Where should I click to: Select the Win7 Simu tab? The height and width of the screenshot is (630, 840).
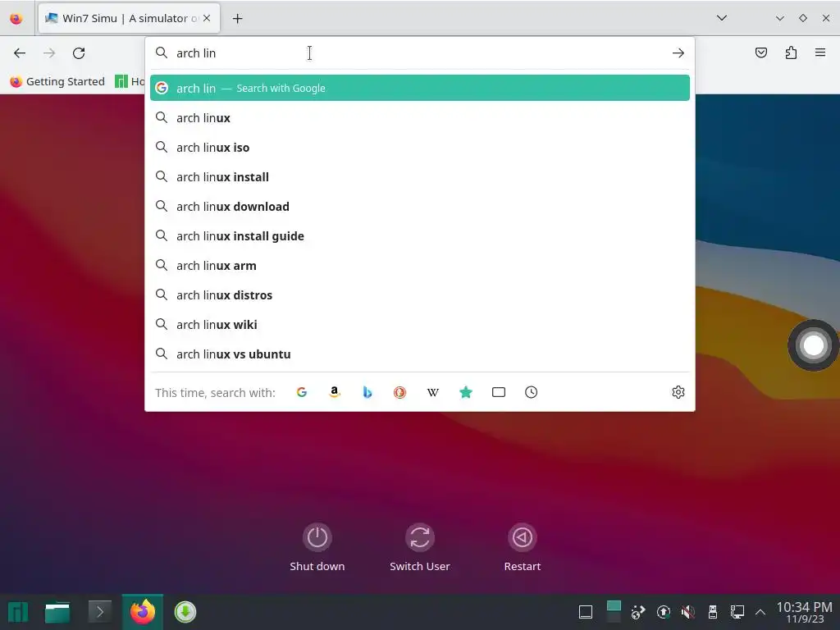pos(129,18)
